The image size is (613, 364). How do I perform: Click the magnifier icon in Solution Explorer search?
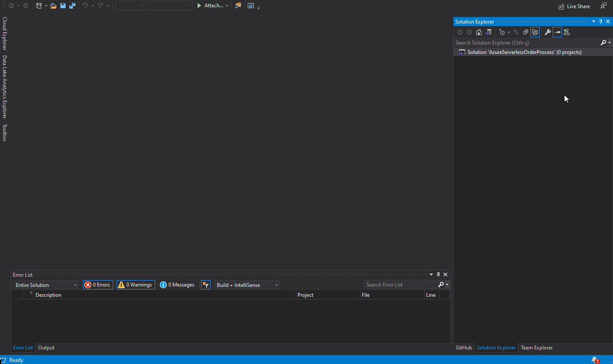[604, 42]
